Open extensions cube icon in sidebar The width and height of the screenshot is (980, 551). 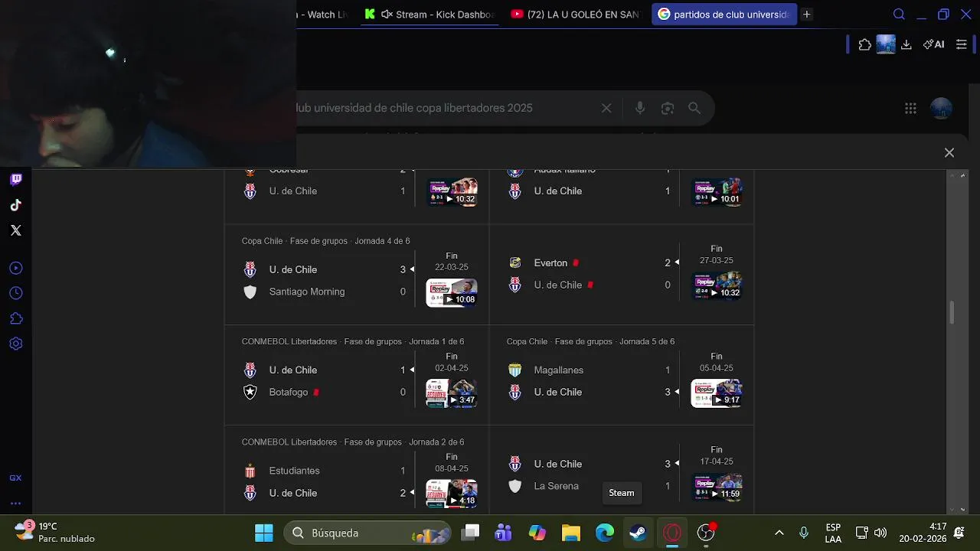click(x=16, y=318)
